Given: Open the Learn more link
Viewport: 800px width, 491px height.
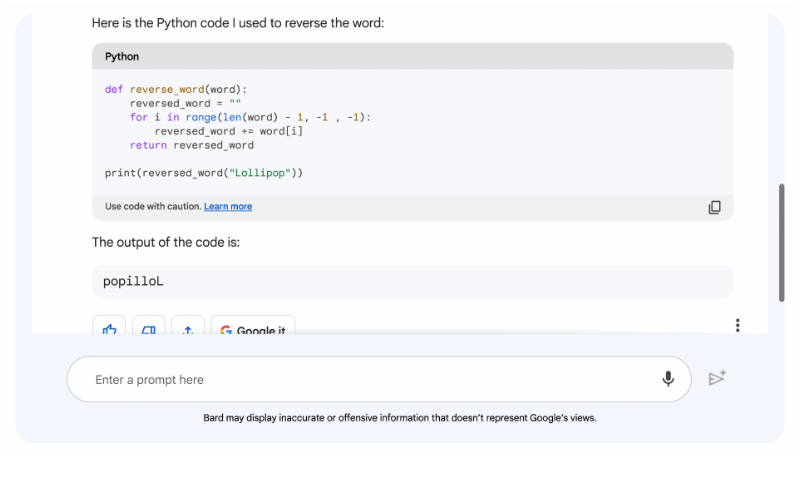Looking at the screenshot, I should click(x=228, y=207).
